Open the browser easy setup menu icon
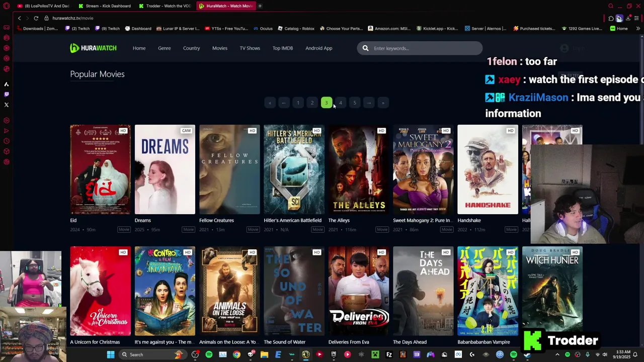 [x=636, y=18]
